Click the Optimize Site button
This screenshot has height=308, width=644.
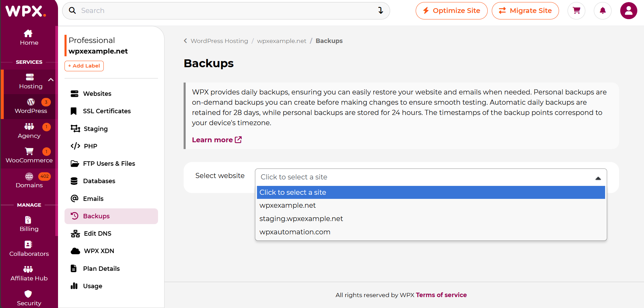click(452, 11)
